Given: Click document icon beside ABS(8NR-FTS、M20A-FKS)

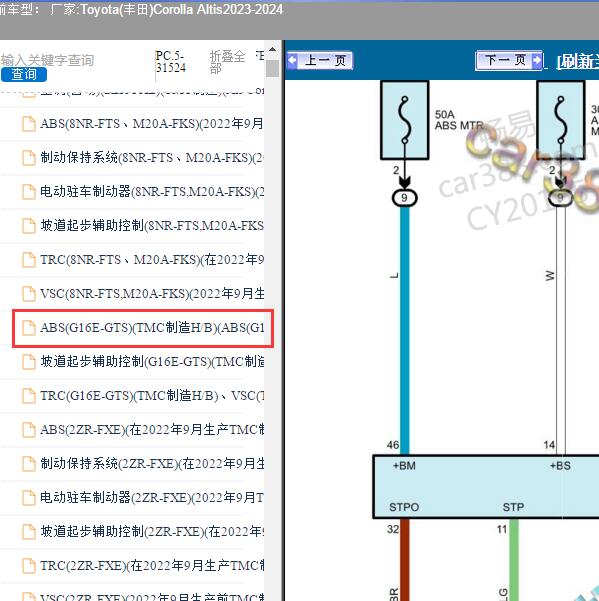Looking at the screenshot, I should [x=29, y=124].
